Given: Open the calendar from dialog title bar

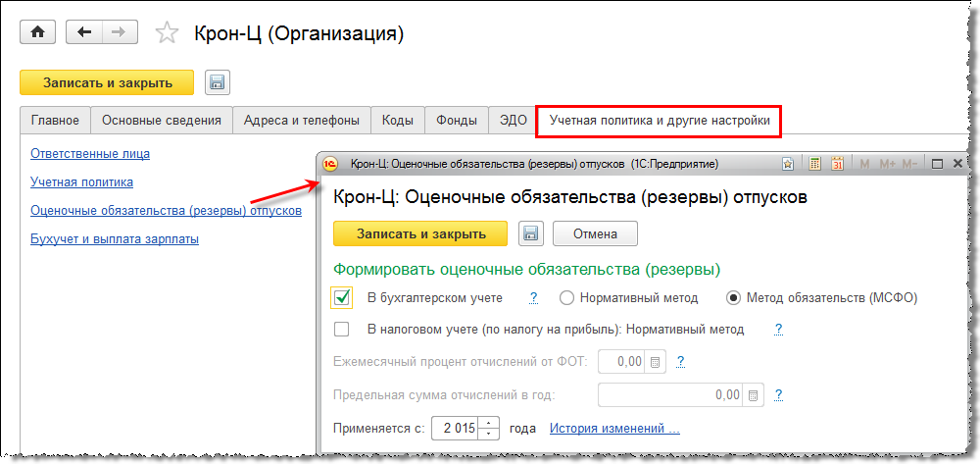Looking at the screenshot, I should 838,164.
